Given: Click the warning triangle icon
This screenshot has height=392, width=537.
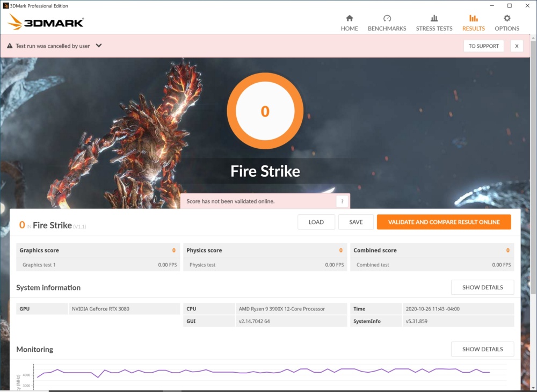Looking at the screenshot, I should pyautogui.click(x=10, y=46).
